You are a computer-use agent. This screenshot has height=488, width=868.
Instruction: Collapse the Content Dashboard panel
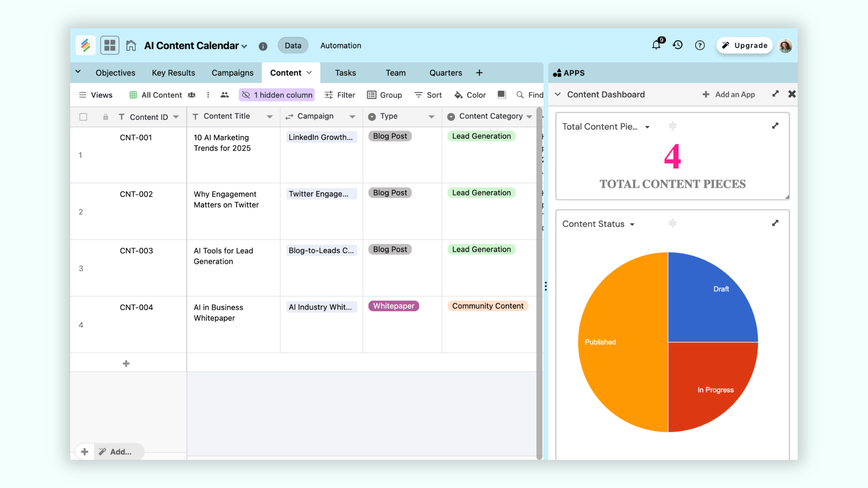[x=557, y=94]
